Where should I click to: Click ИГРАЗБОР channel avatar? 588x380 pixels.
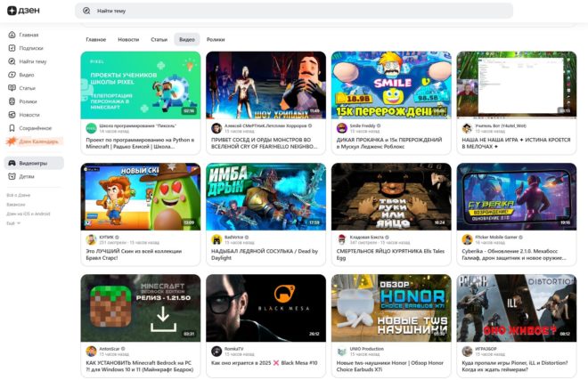click(467, 352)
